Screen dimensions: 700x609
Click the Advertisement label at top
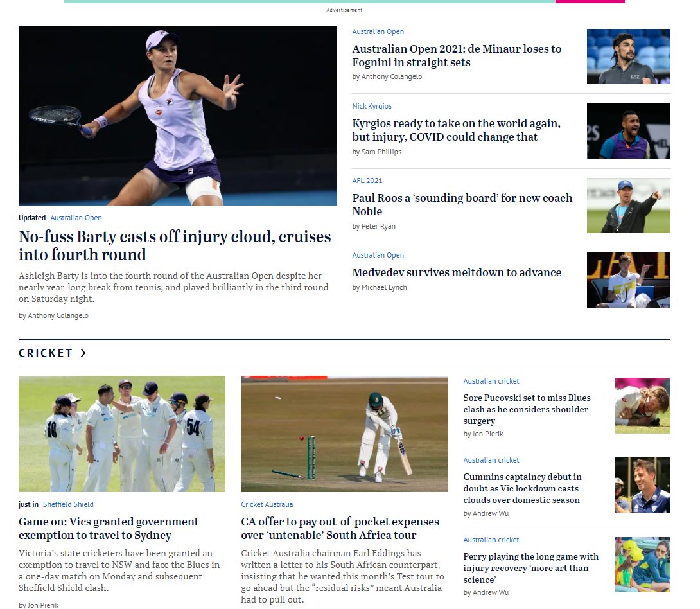[344, 10]
